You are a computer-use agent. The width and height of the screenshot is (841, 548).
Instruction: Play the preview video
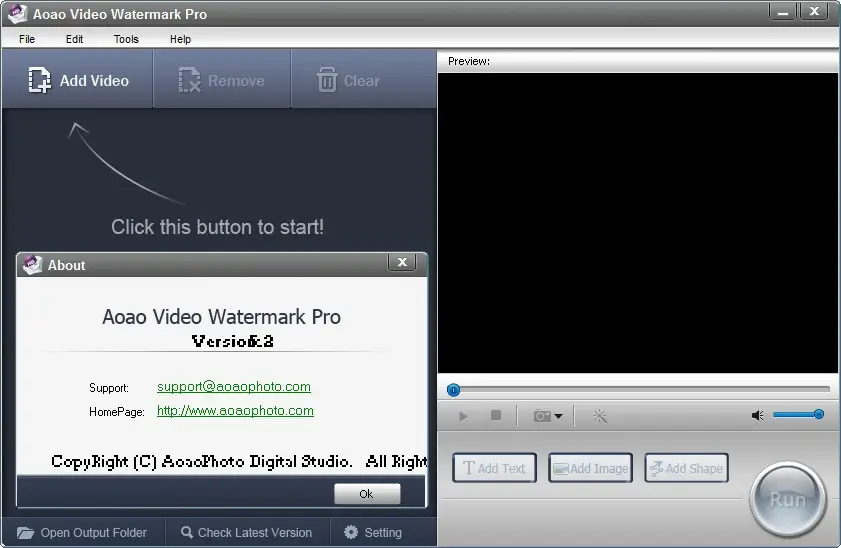463,416
